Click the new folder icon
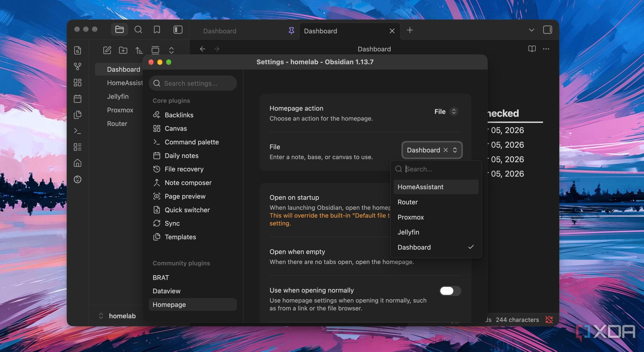Screen dimensions: 644x352 click(123, 50)
